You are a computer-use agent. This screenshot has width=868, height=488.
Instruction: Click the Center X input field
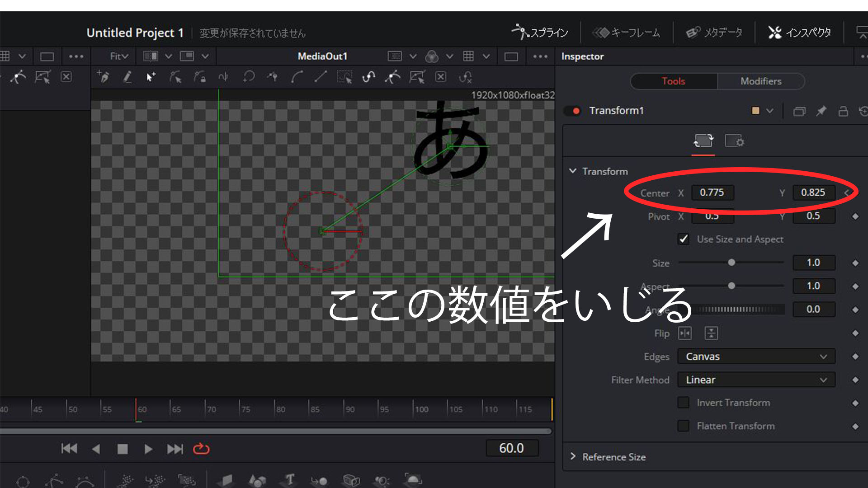point(713,192)
